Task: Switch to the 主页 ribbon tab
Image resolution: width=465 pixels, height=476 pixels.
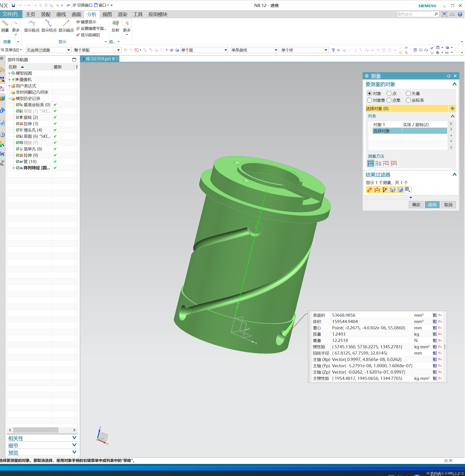Action: (30, 14)
